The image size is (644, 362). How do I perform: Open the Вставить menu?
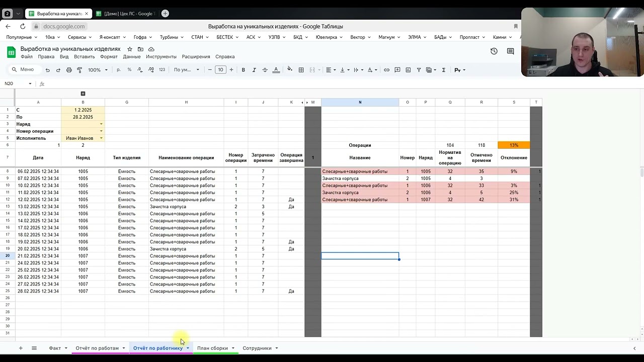(84, 57)
